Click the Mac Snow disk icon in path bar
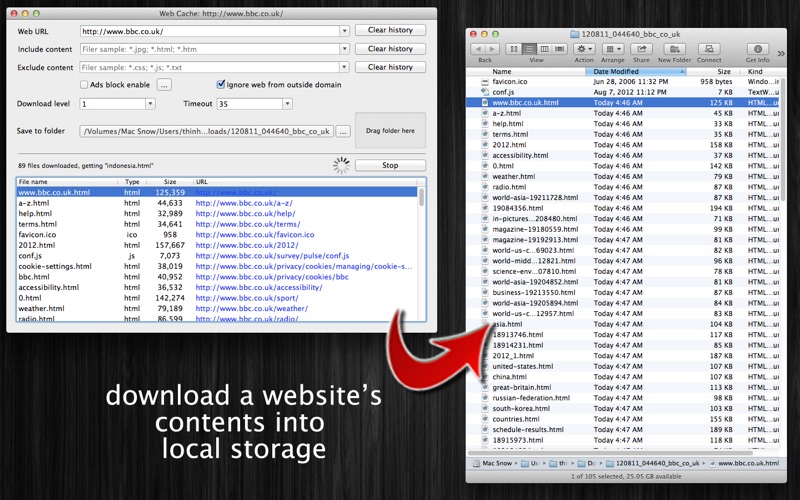 [x=477, y=463]
